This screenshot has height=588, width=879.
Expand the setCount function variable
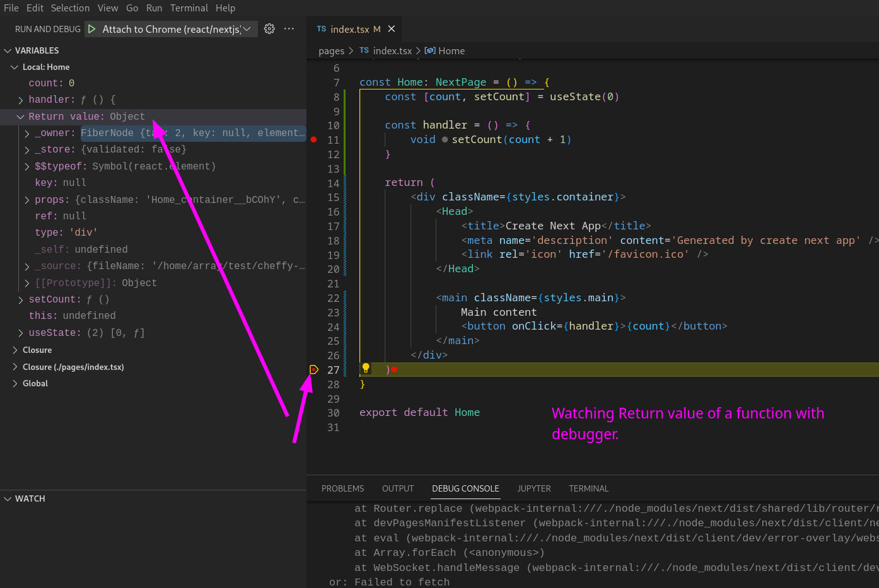[x=21, y=300]
